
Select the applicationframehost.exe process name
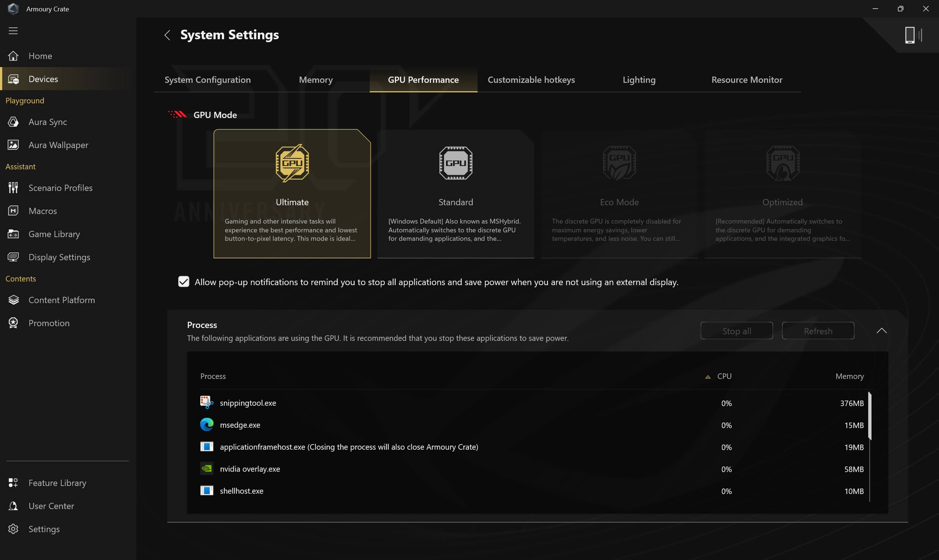click(x=349, y=447)
